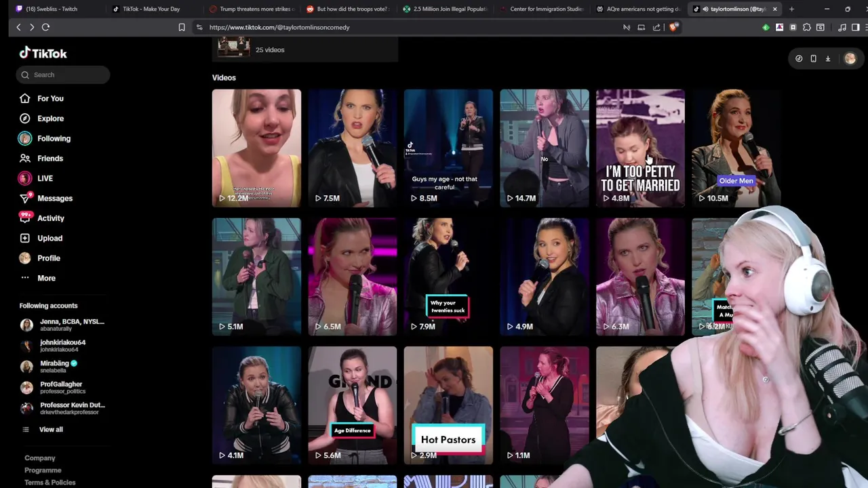Click the TikTok logo

point(43,53)
